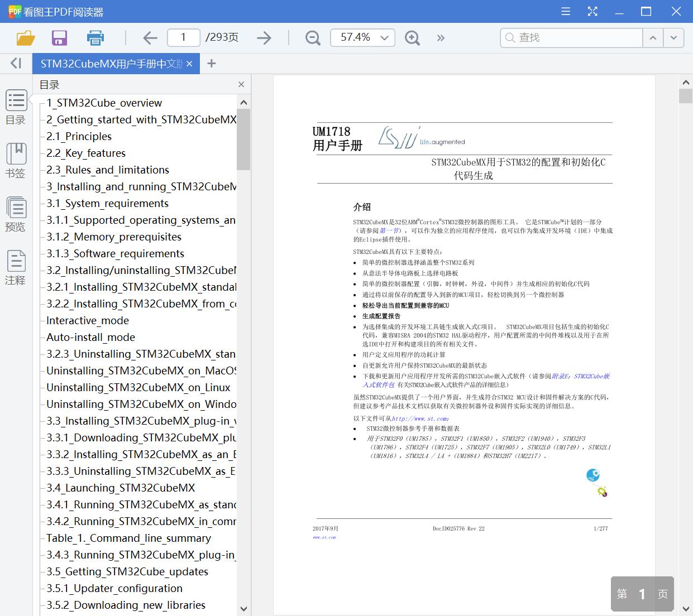The width and height of the screenshot is (693, 616).
Task: Collapse the sidebar with the left-arrow icon
Action: click(x=16, y=63)
